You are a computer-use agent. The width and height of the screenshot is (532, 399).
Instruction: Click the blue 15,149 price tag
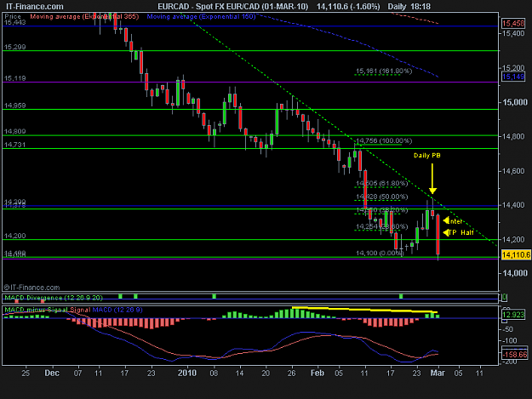[513, 77]
